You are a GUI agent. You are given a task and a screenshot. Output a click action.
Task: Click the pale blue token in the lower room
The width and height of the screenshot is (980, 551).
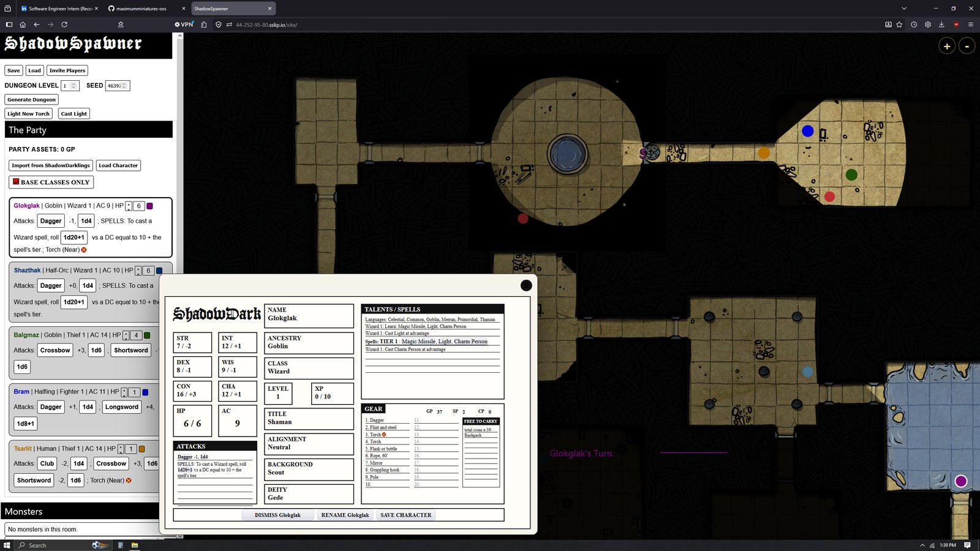[x=808, y=372]
